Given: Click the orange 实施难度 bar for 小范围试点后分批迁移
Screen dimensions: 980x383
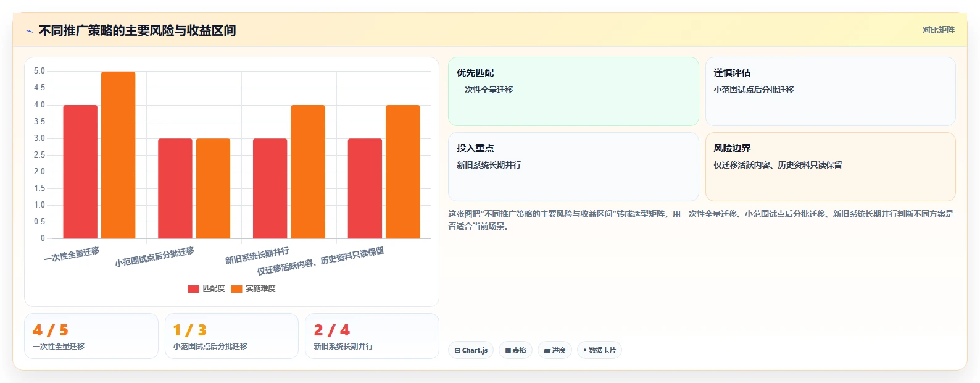Looking at the screenshot, I should (x=214, y=188).
